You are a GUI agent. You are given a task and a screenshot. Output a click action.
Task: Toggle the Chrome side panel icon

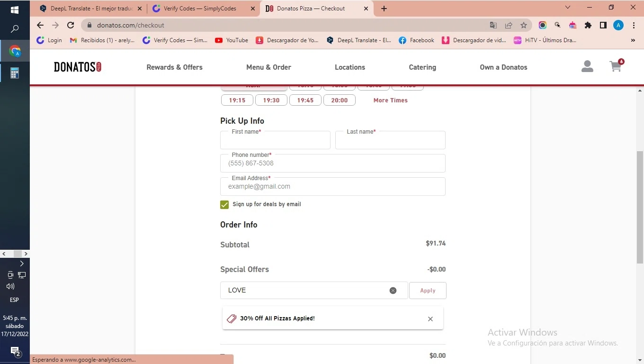pos(603,25)
